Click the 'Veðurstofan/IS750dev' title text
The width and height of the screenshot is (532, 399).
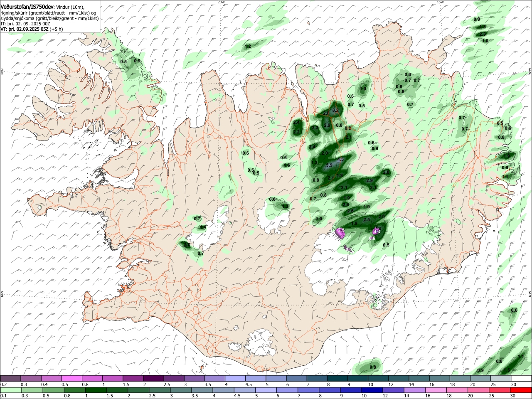[x=27, y=7]
